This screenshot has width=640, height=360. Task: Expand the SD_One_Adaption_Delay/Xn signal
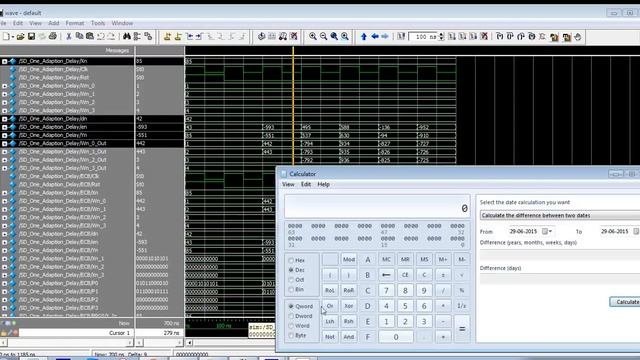tap(4, 61)
